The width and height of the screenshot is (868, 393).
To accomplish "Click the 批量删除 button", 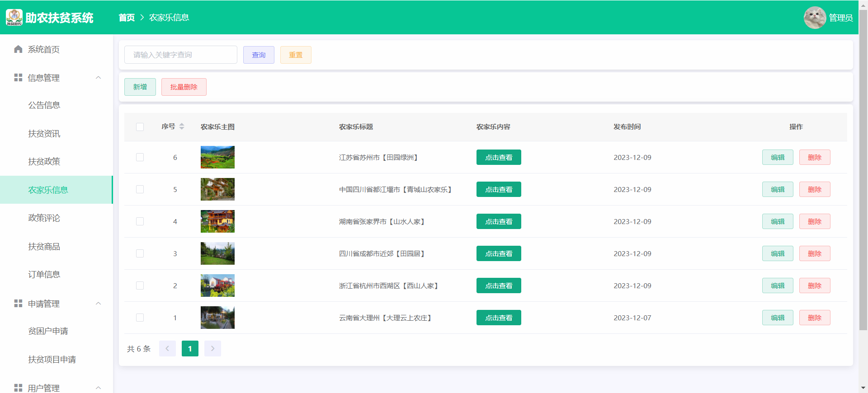I will [184, 87].
